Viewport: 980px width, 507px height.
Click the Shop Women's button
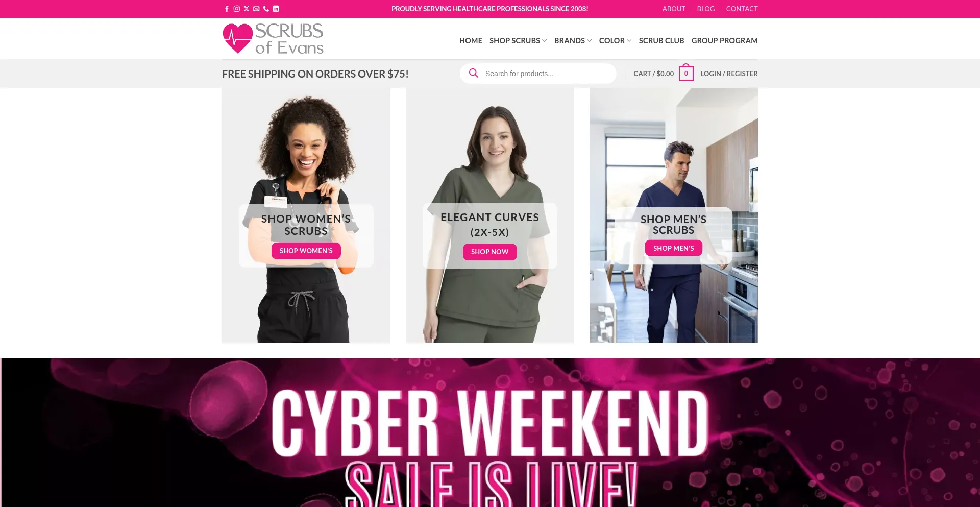click(306, 251)
